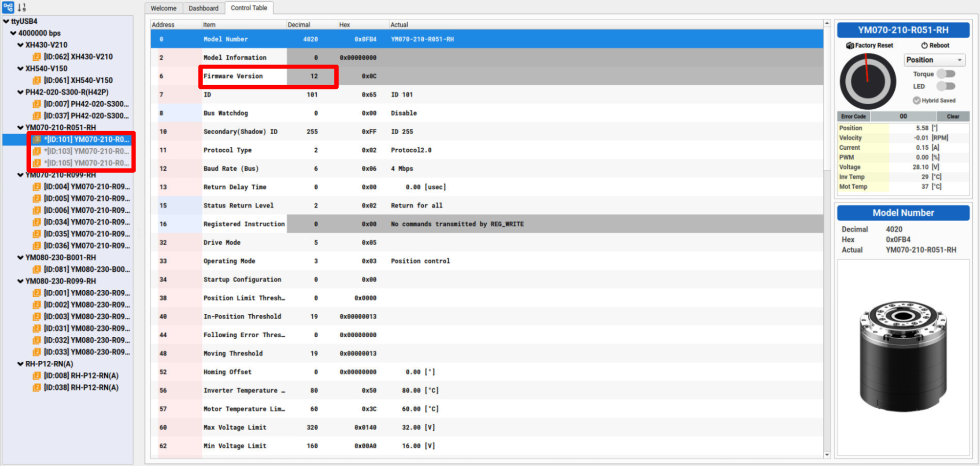Switch to the Dashboard tab
980x466 pixels.
coord(204,8)
